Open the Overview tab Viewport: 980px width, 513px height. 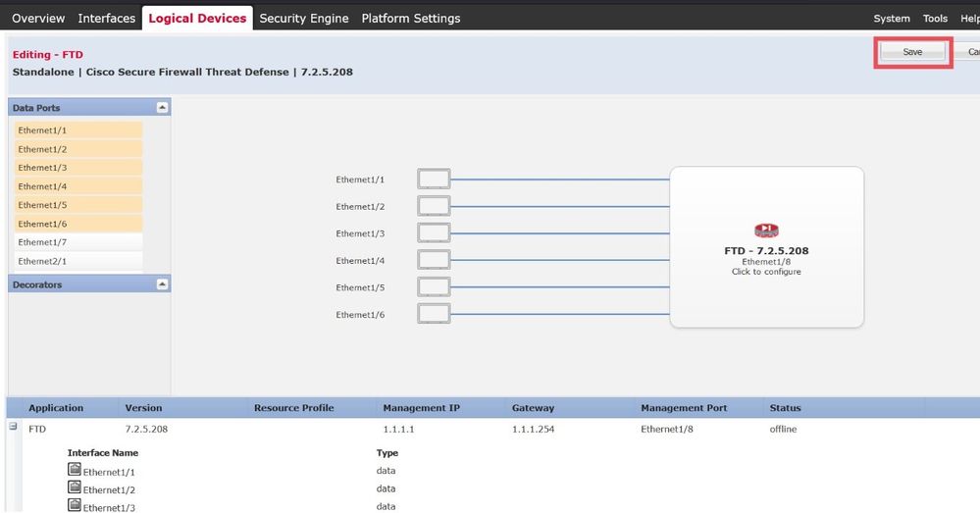(38, 18)
